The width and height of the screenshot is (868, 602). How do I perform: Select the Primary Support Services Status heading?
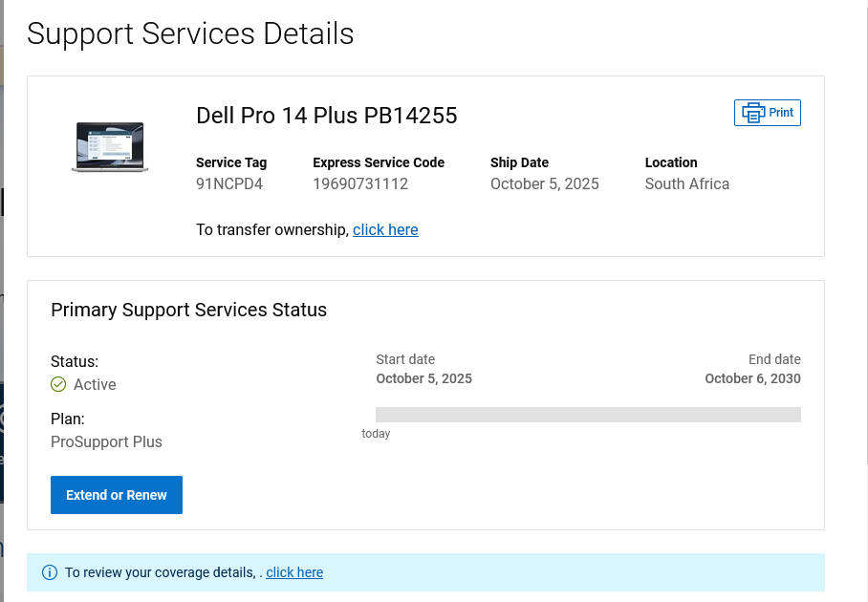tap(188, 310)
